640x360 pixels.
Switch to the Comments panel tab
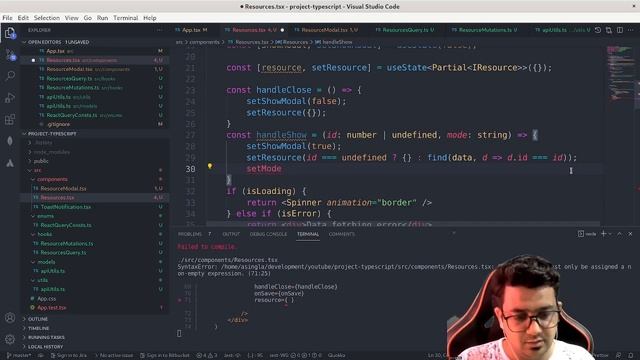[342, 234]
